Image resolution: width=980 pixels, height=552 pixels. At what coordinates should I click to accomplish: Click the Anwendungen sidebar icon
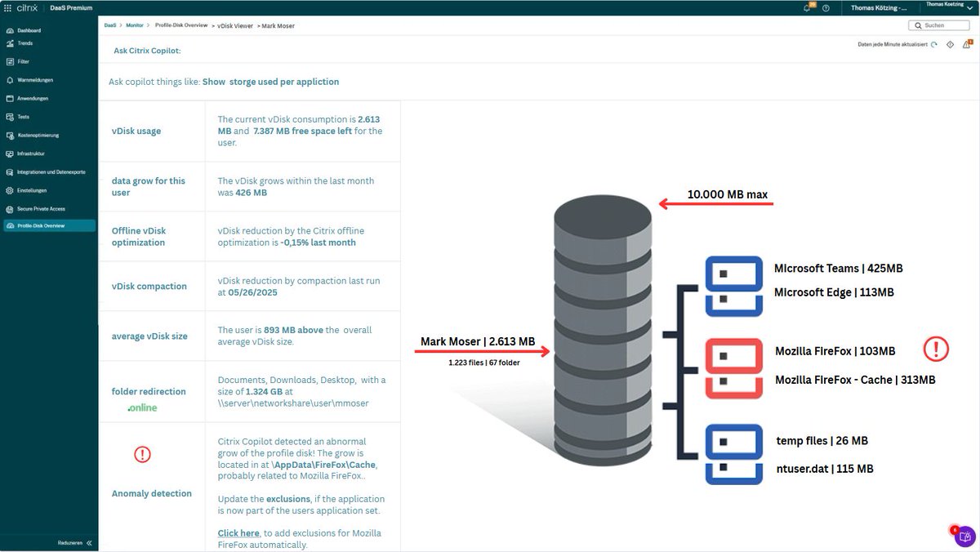[x=10, y=98]
